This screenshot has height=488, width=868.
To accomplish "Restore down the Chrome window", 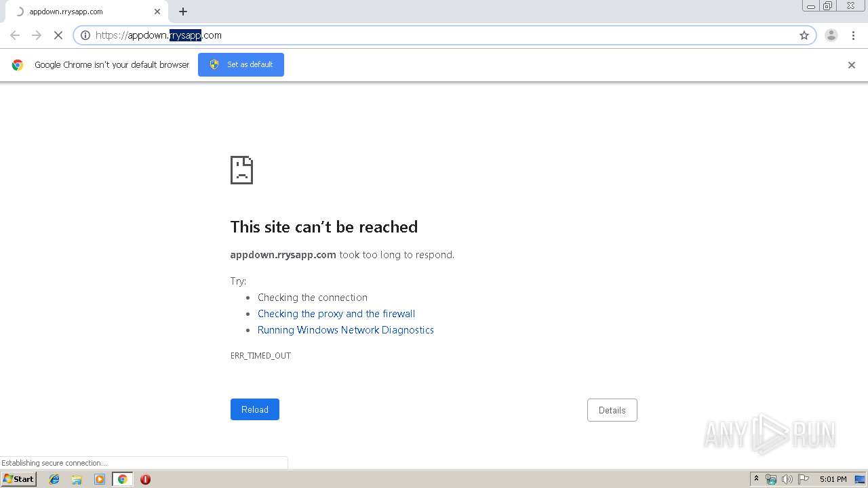I will 828,5.
